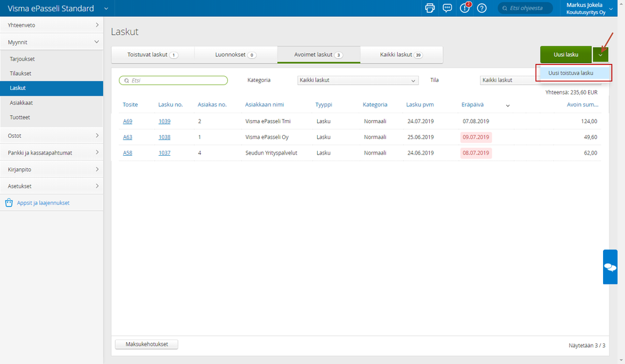Open the Markus Jokela user menu
This screenshot has height=364, width=625.
click(x=589, y=8)
